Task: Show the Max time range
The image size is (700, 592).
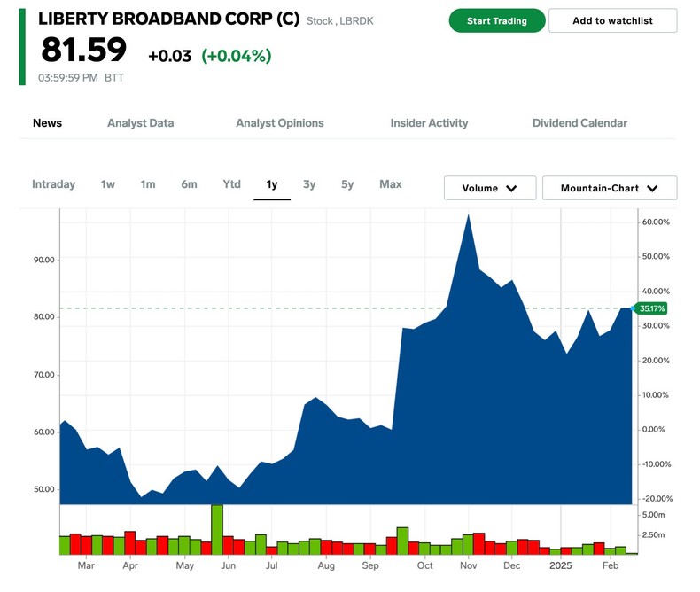Action: [390, 184]
